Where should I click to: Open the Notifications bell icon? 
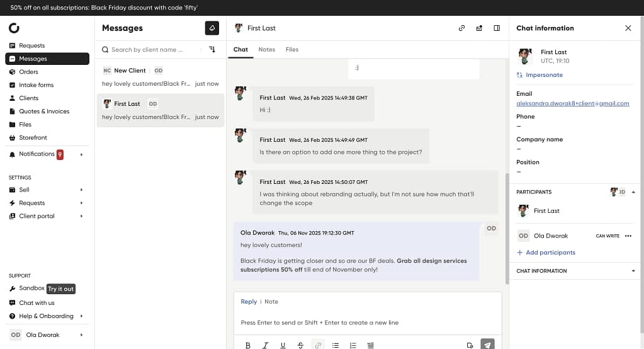click(13, 154)
